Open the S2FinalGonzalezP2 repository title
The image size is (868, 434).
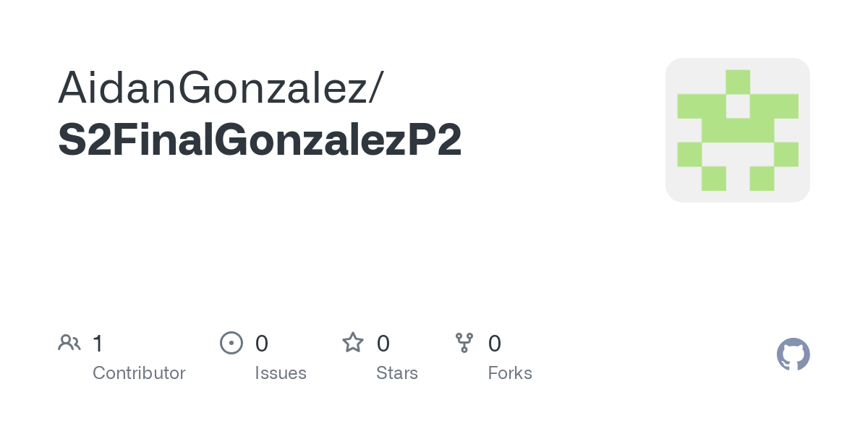260,140
